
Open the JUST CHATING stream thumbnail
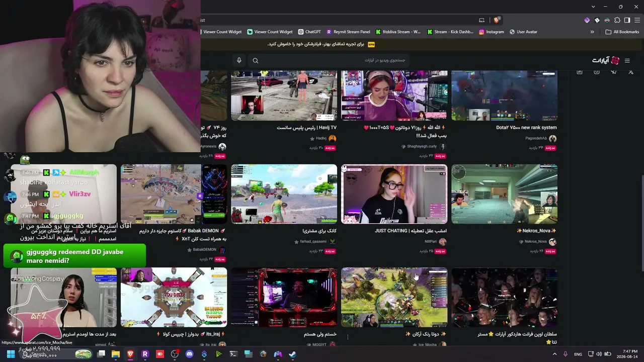click(394, 194)
